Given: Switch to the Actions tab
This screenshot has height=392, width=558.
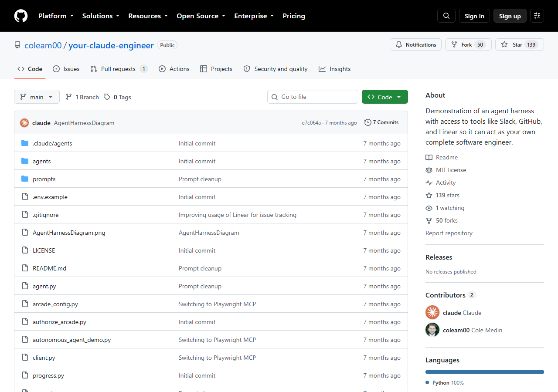Looking at the screenshot, I should 174,69.
